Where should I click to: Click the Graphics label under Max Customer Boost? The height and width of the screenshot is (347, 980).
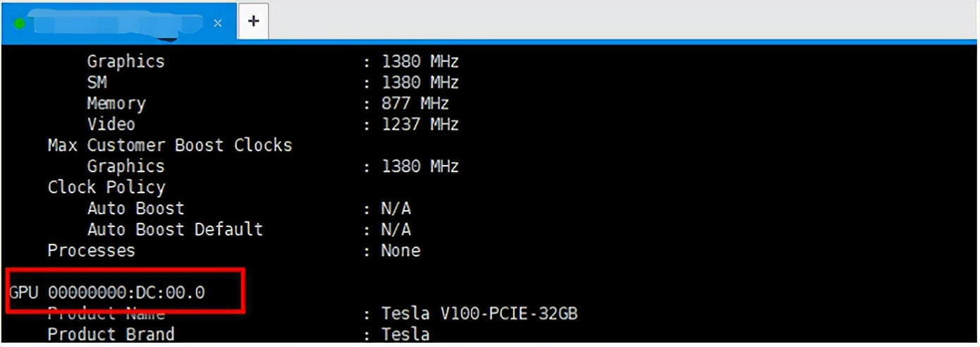tap(125, 166)
